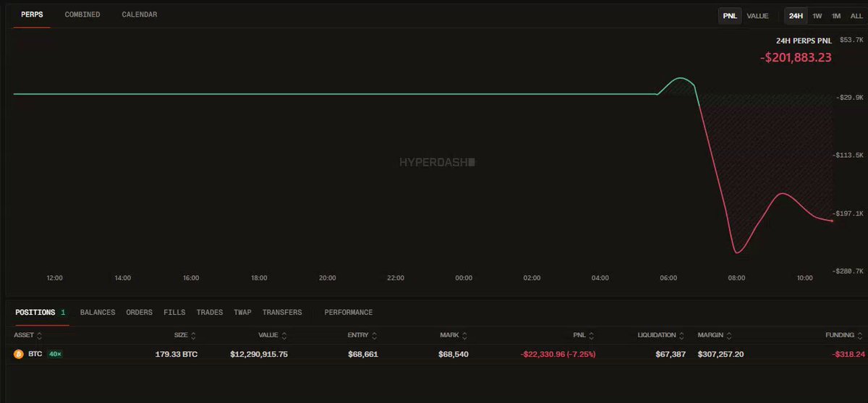868x403 pixels.
Task: Sort positions by ENTRY column arrows
Action: click(x=373, y=336)
